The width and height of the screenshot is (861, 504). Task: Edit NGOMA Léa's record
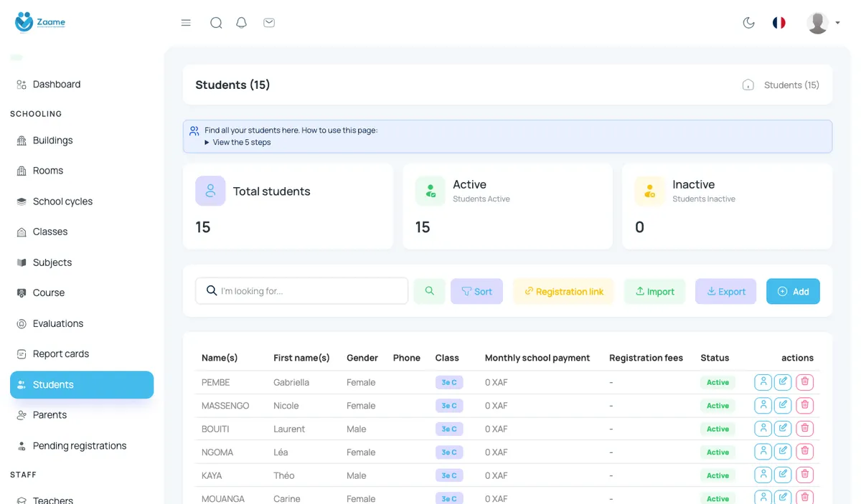(x=783, y=452)
